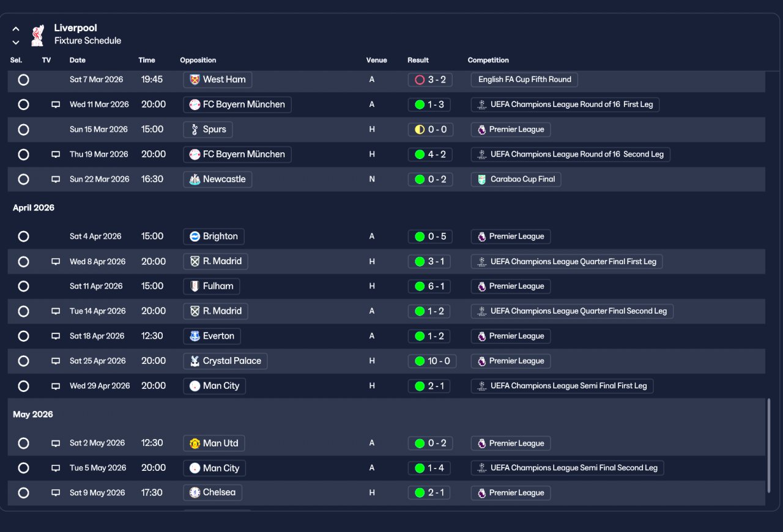This screenshot has height=532, width=783.
Task: Open Premier League competition for Spurs match
Action: tap(510, 130)
